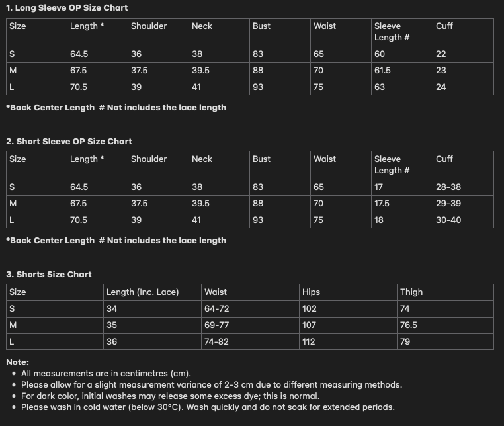
Task: Click the note about measurements in centimetres
Action: [106, 374]
